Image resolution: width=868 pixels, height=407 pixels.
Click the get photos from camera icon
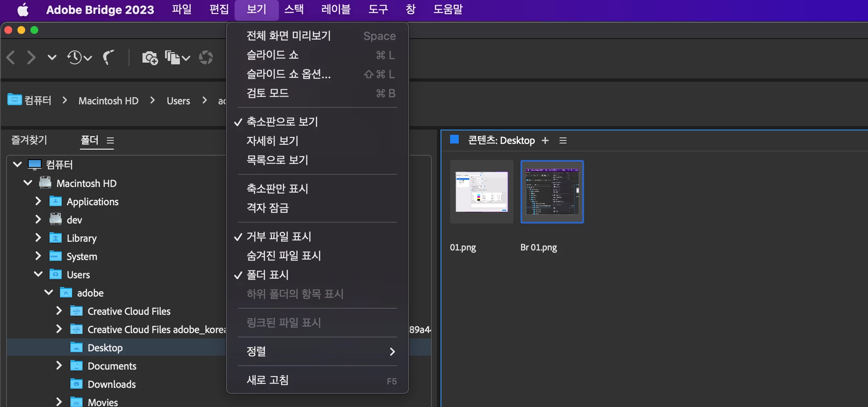coord(150,57)
